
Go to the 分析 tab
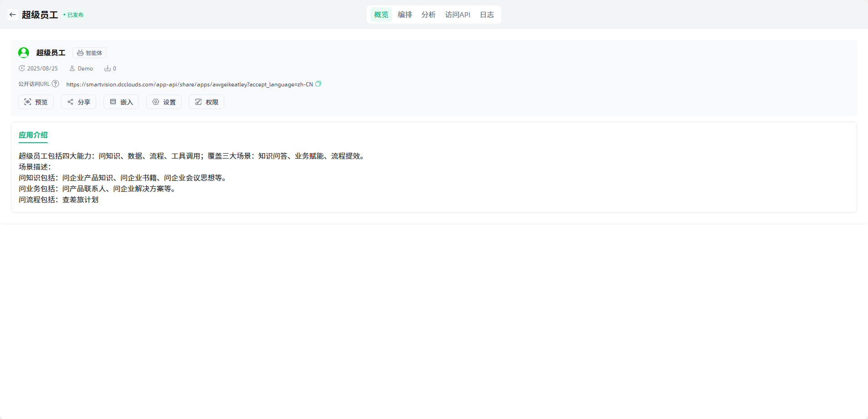point(428,15)
